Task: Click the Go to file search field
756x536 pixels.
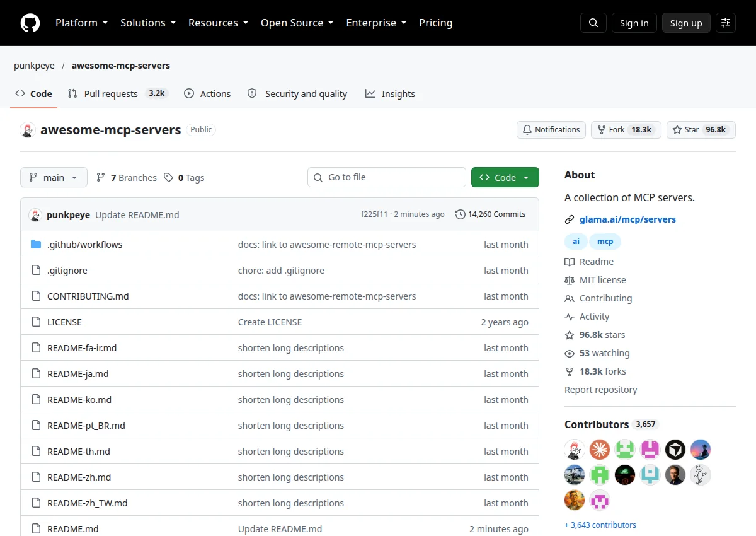Action: 387,178
